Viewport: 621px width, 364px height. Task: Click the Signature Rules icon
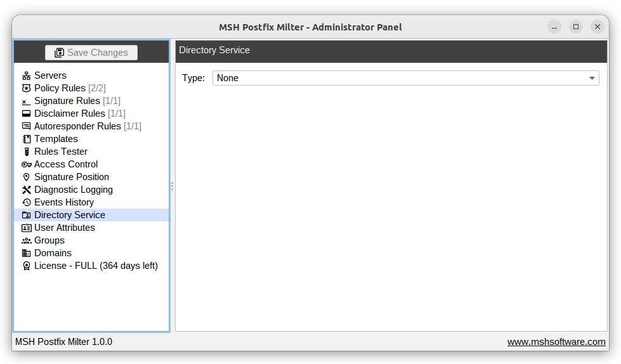[26, 101]
